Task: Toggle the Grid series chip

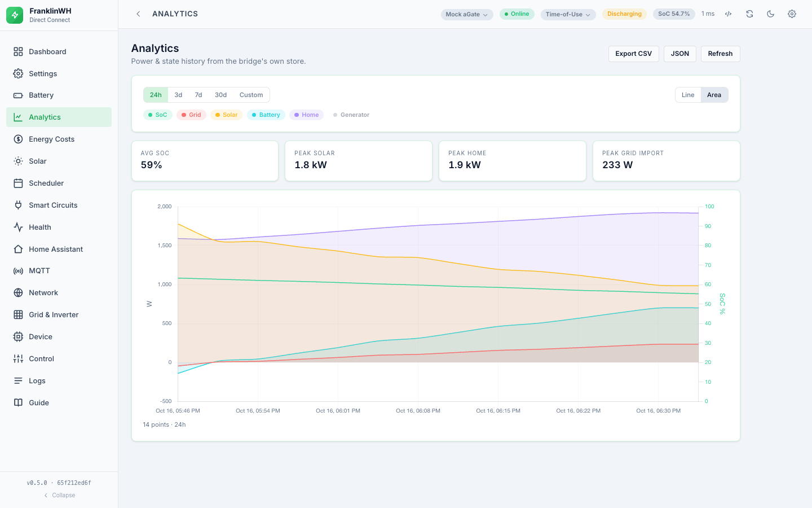Action: point(191,115)
